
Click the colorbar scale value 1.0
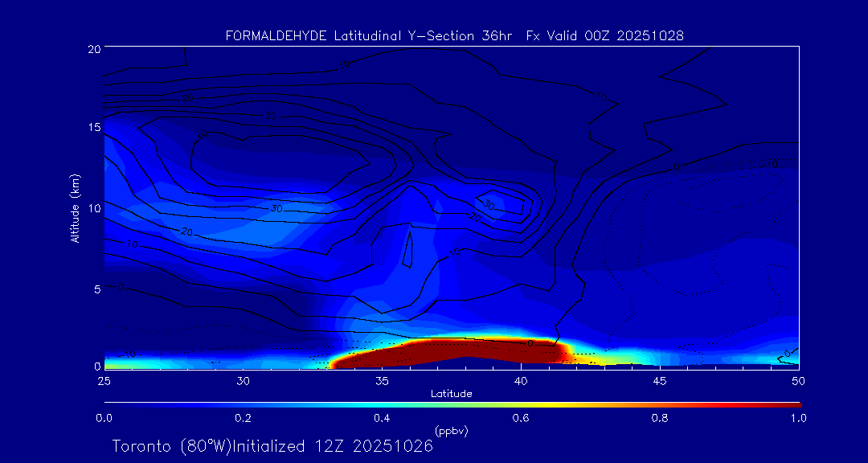(798, 418)
